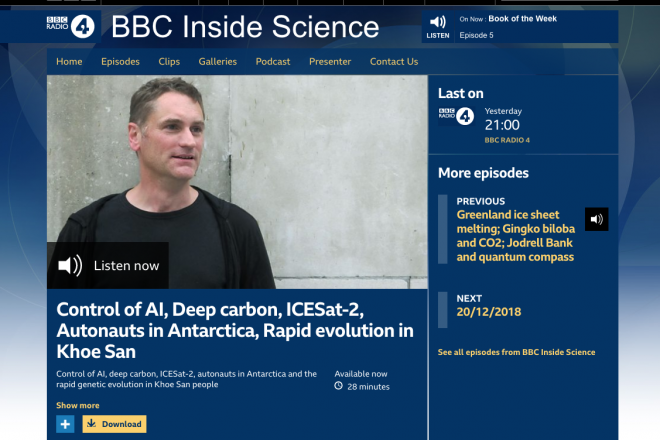Click the Yesterday 21:00 broadcast time
Screen dimensions: 660x440
(x=503, y=120)
